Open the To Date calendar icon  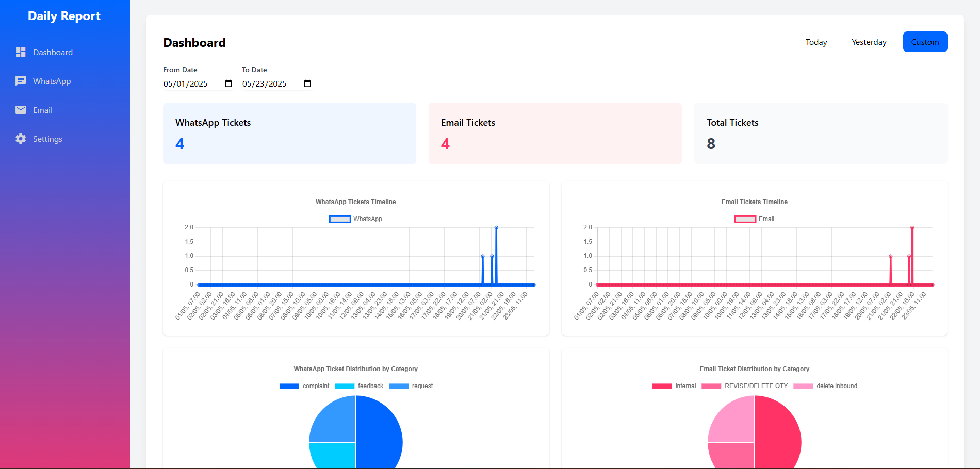click(x=307, y=83)
